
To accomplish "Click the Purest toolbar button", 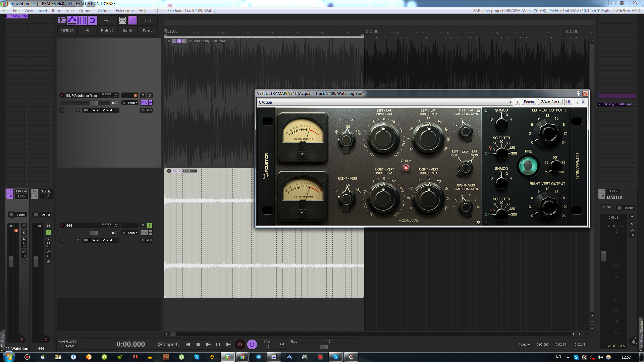I will pos(148,31).
